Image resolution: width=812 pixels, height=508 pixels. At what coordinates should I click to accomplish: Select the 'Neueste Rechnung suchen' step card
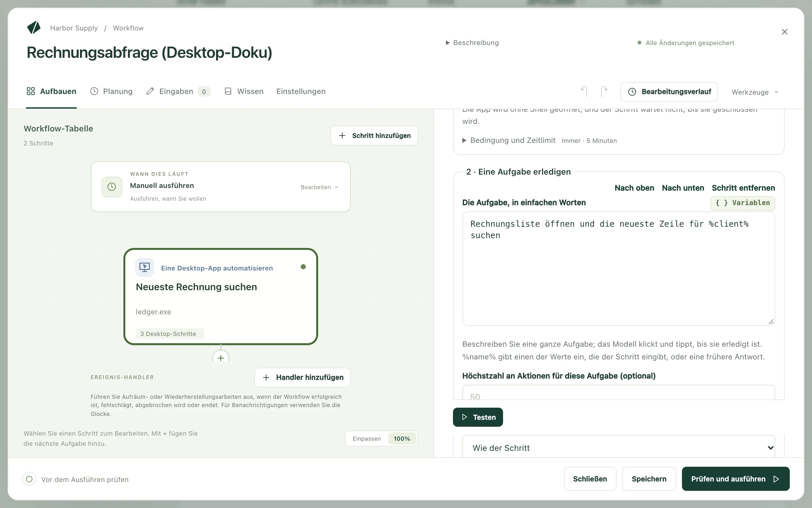point(221,297)
